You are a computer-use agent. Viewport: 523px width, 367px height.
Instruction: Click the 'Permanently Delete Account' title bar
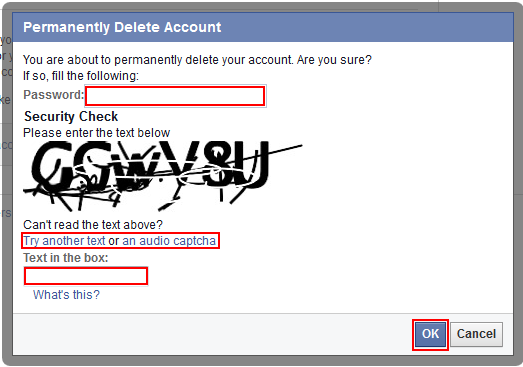(263, 27)
